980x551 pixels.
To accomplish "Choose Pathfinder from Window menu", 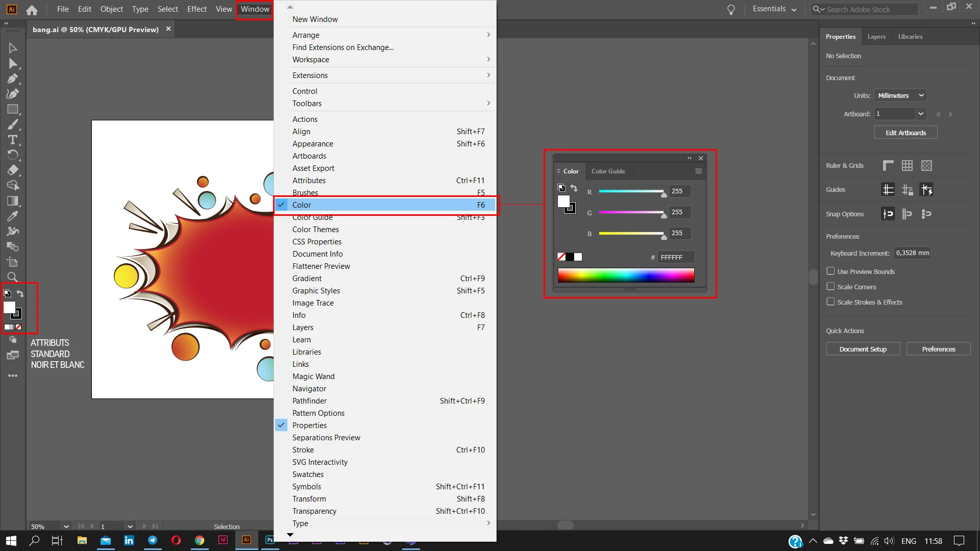I will pyautogui.click(x=309, y=401).
